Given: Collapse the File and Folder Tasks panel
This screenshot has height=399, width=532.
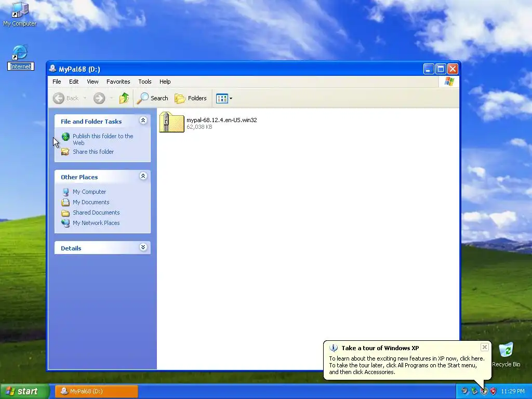Looking at the screenshot, I should [143, 121].
